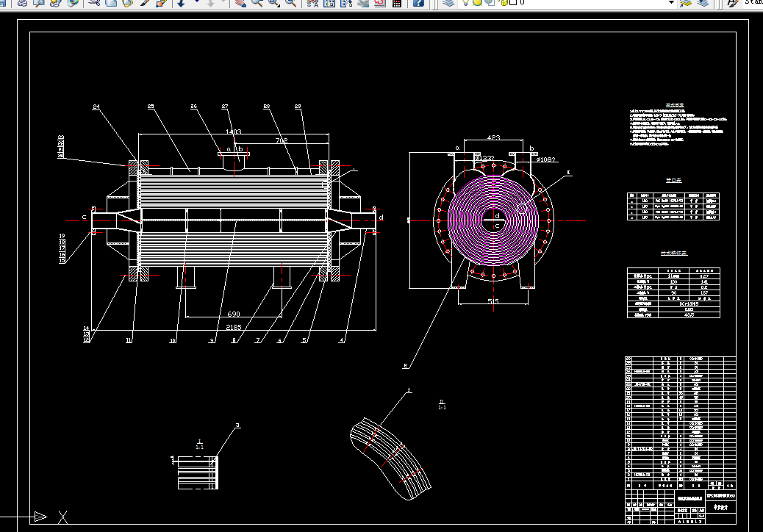Expand the layer list dropdown arrow
Screen dimensions: 763x532
(672, 3)
